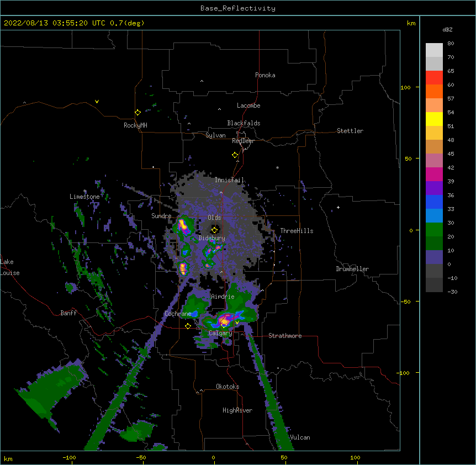Click the 80 dBZ legend value
Image resolution: width=476 pixels, height=465 pixels.
click(x=451, y=44)
